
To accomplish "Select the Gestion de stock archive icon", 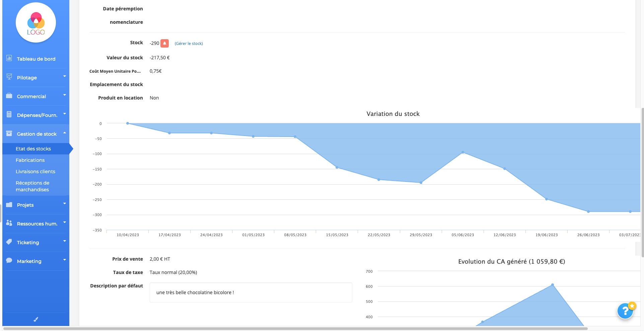I will coord(9,133).
